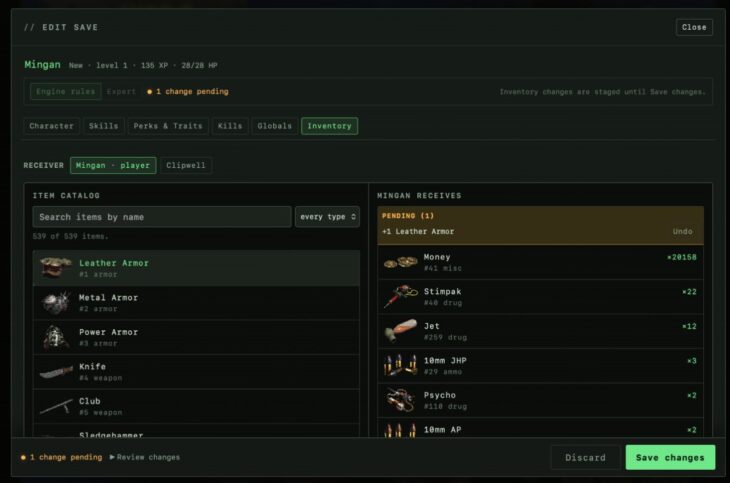The image size is (730, 483).
Task: Undo the pending Leather Armor addition
Action: click(682, 231)
